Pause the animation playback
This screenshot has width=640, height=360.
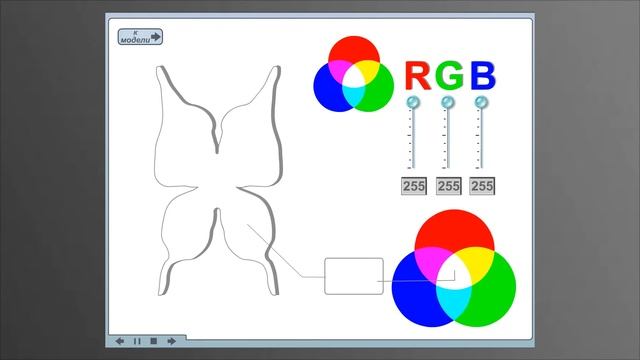point(137,341)
